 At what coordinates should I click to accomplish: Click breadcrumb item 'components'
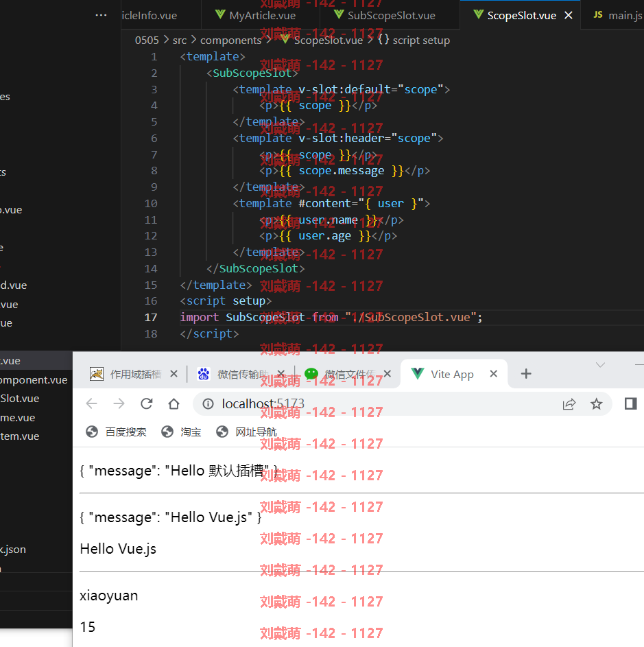pos(230,40)
